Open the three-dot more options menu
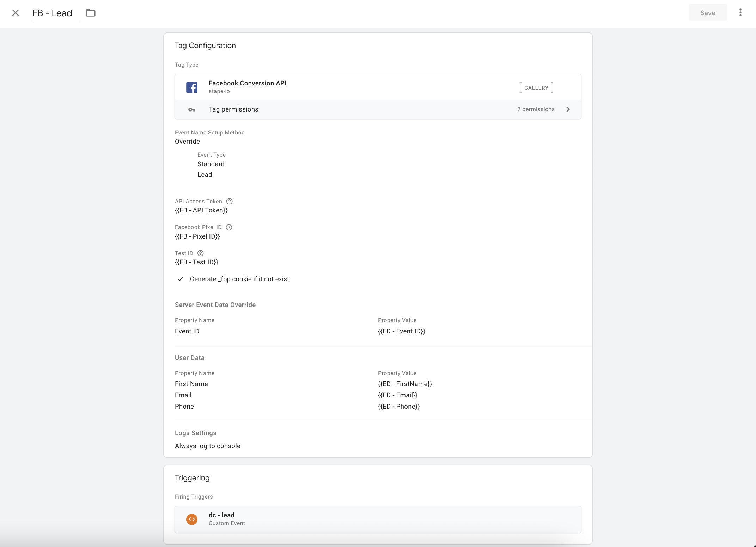The height and width of the screenshot is (547, 756). coord(740,13)
